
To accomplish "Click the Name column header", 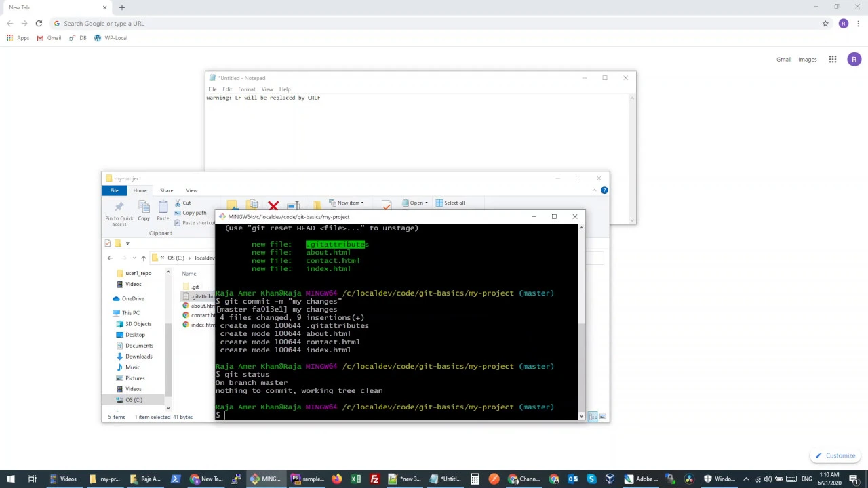I will click(x=189, y=274).
